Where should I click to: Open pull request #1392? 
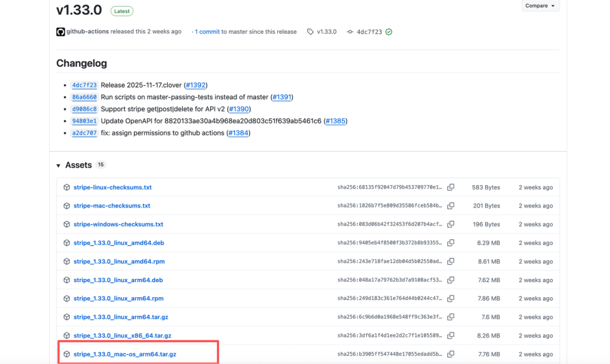point(195,85)
